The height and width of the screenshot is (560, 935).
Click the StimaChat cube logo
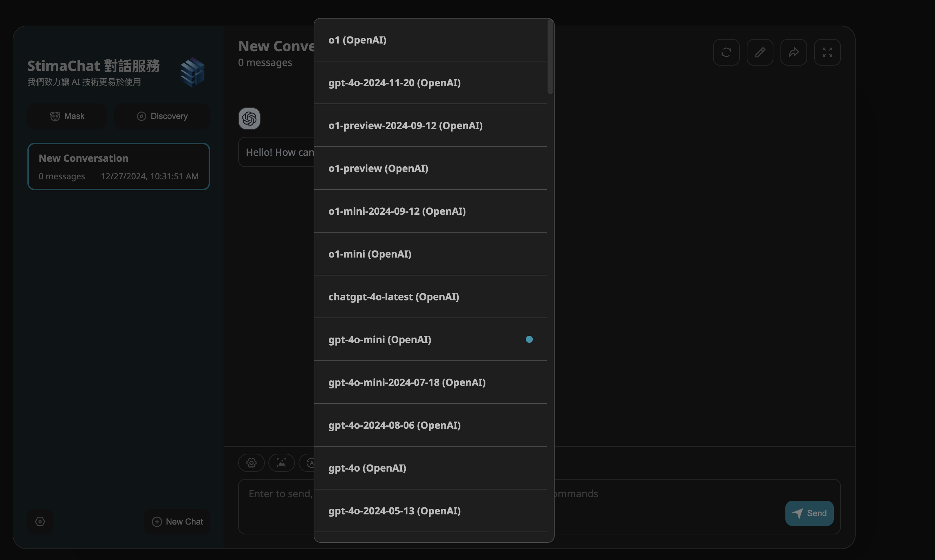[192, 72]
